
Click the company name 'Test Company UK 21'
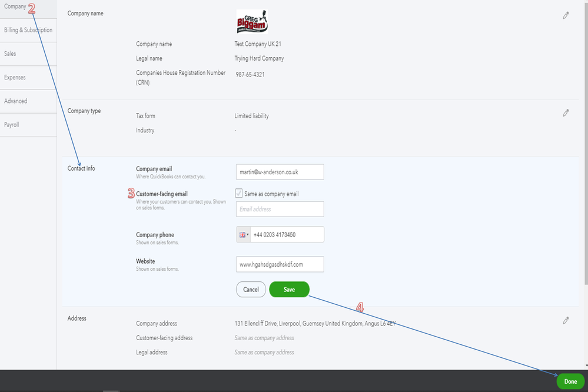(258, 44)
